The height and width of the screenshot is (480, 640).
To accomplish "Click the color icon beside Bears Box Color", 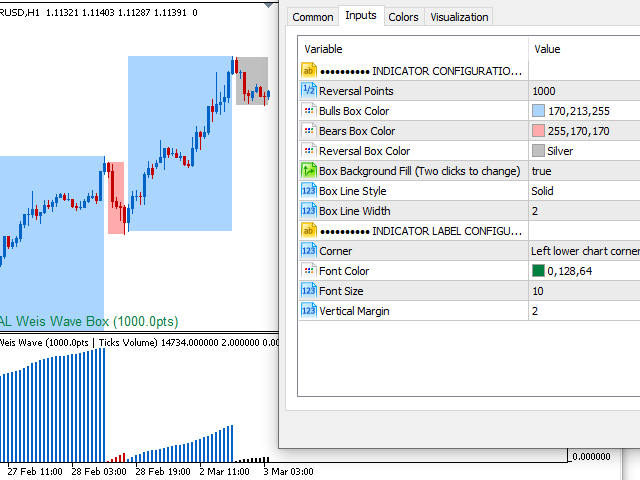I will 309,131.
